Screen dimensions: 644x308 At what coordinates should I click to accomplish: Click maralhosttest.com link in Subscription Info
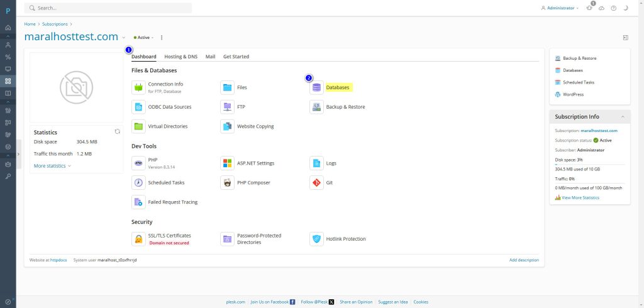(x=599, y=131)
